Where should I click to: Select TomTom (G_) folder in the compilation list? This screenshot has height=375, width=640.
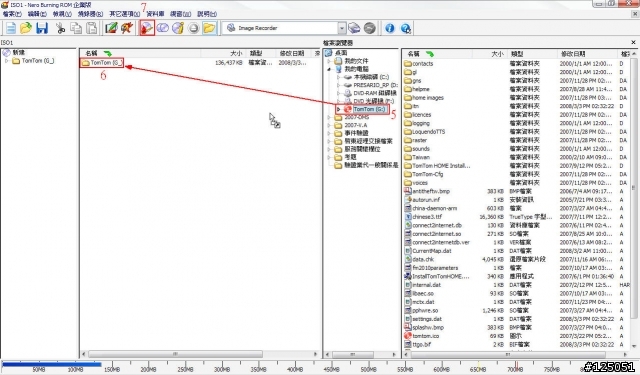[x=102, y=63]
